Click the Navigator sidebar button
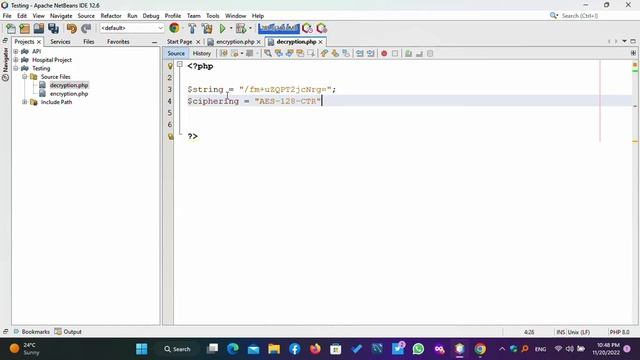 point(5,64)
